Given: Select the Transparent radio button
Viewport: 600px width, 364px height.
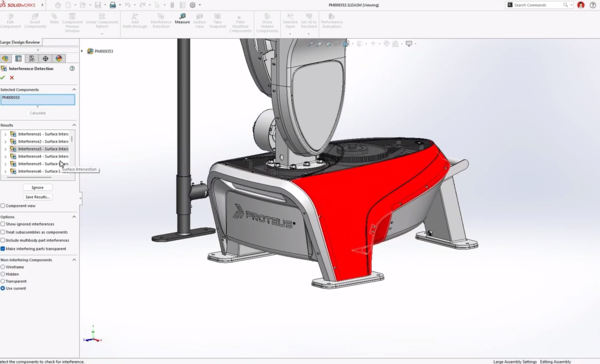Looking at the screenshot, I should coord(3,281).
